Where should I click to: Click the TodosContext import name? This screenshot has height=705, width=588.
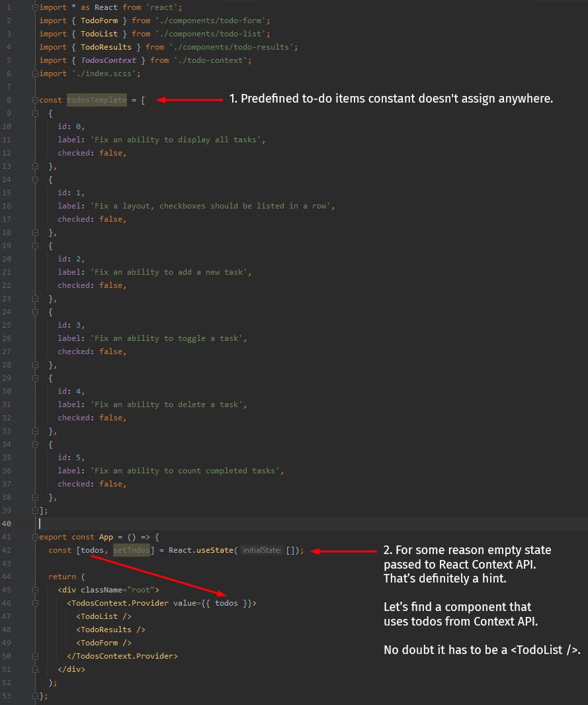108,60
